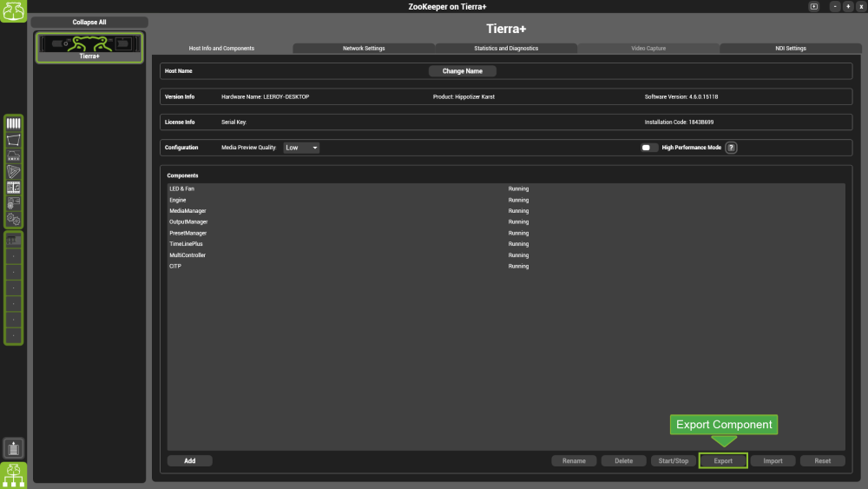The width and height of the screenshot is (868, 489).
Task: Open Statistics and Diagnostics tab
Action: (506, 48)
